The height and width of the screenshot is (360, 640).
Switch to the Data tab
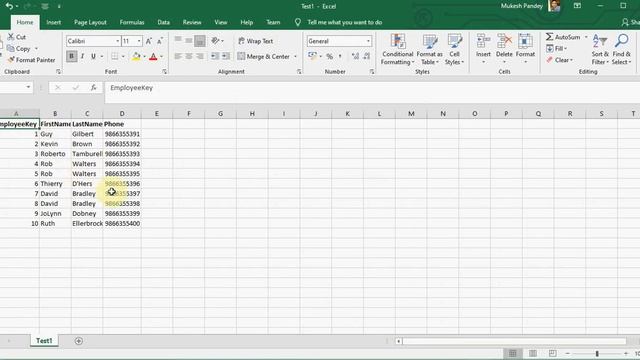tap(164, 22)
